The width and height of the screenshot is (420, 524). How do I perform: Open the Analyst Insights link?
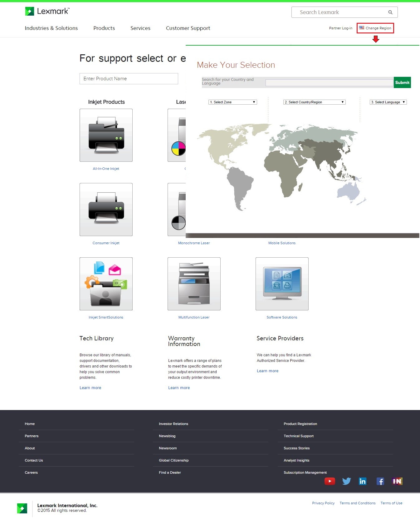pos(296,460)
